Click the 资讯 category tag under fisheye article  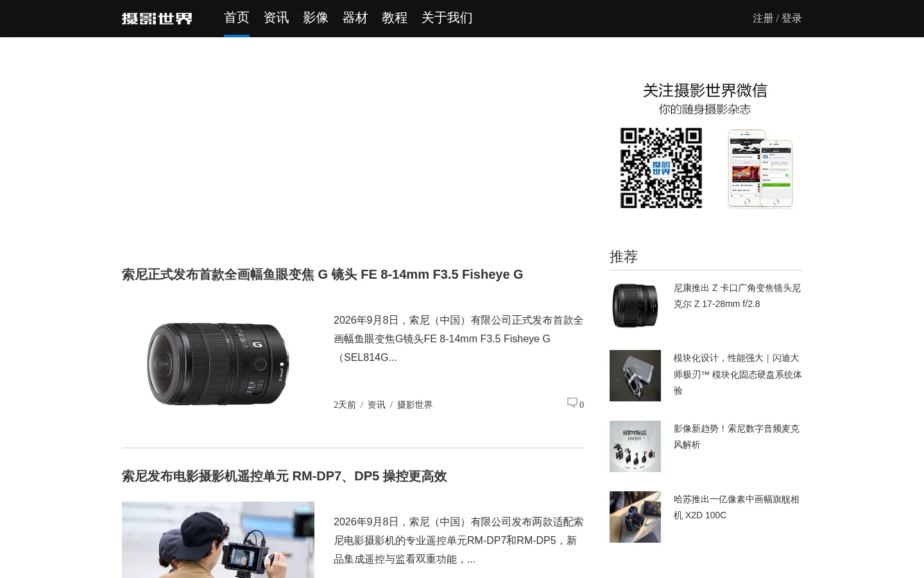point(377,405)
